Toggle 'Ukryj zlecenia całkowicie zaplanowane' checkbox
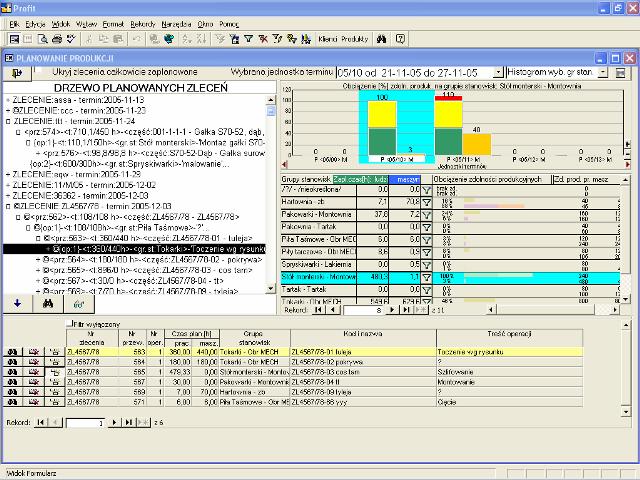Image resolution: width=640 pixels, height=480 pixels. coord(39,71)
